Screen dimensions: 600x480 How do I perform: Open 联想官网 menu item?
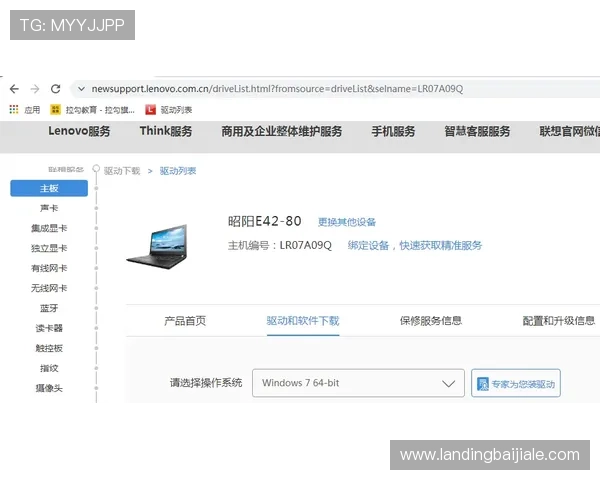click(569, 131)
